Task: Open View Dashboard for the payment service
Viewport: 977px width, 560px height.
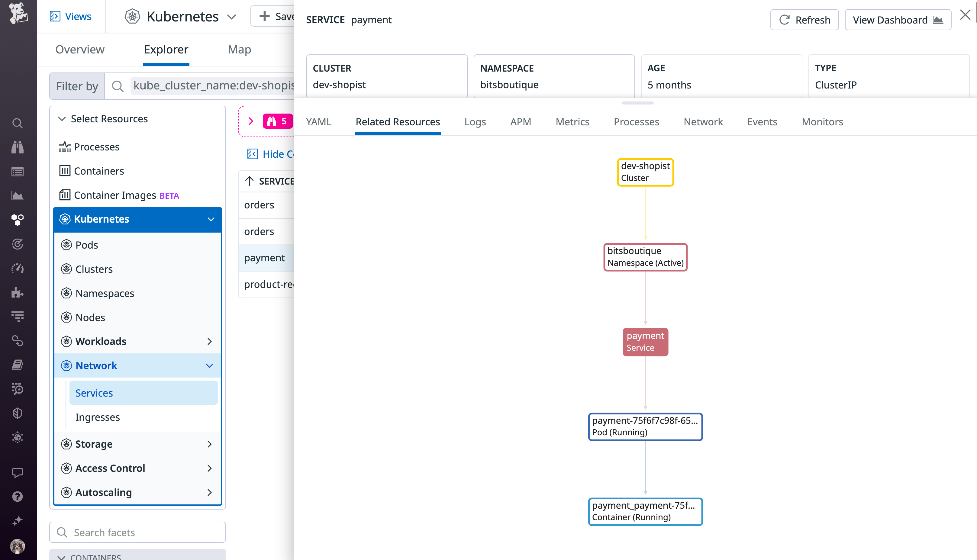Action: [x=898, y=20]
